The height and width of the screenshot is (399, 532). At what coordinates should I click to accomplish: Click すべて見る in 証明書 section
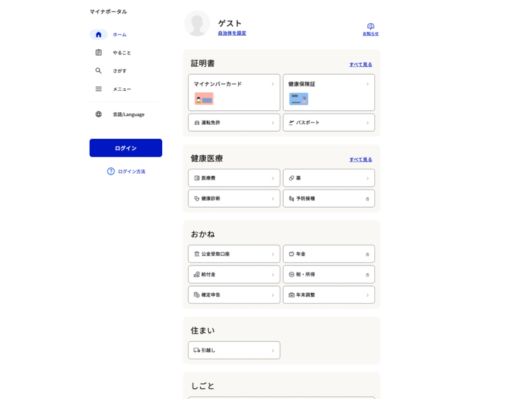tap(361, 64)
